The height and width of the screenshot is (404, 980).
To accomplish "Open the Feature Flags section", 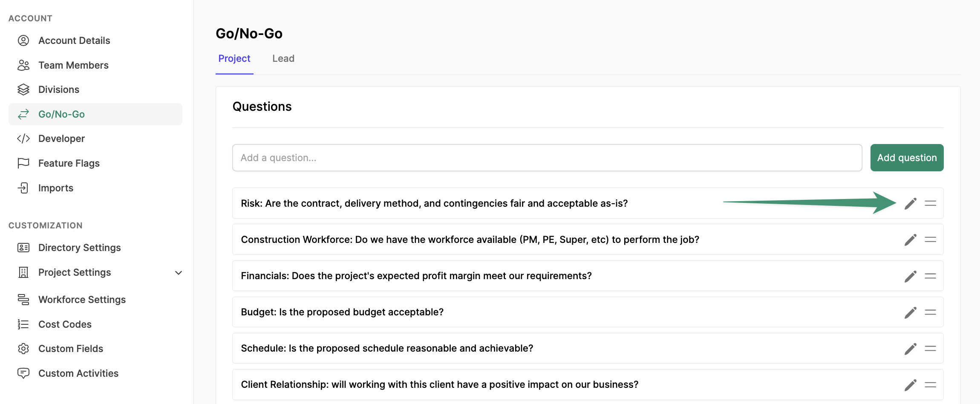I will [69, 163].
